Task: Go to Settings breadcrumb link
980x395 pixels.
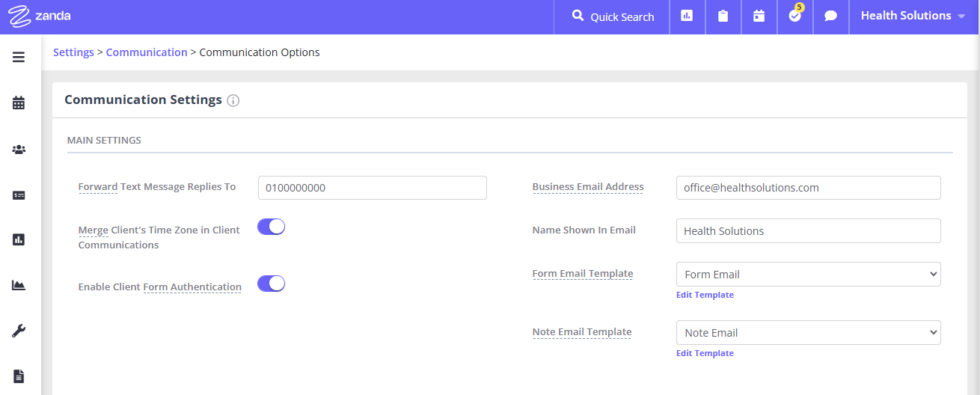Action: tap(73, 52)
